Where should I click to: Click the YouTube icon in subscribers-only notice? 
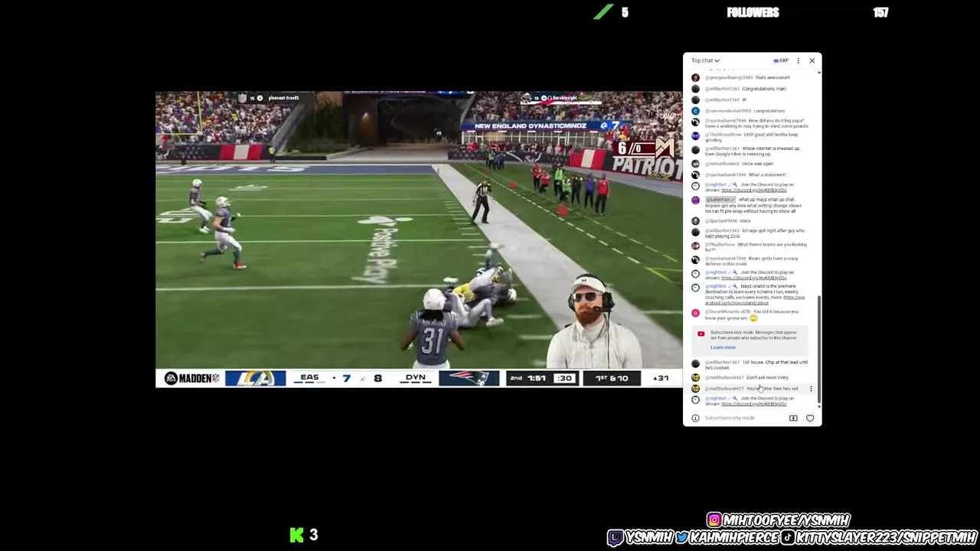(701, 334)
